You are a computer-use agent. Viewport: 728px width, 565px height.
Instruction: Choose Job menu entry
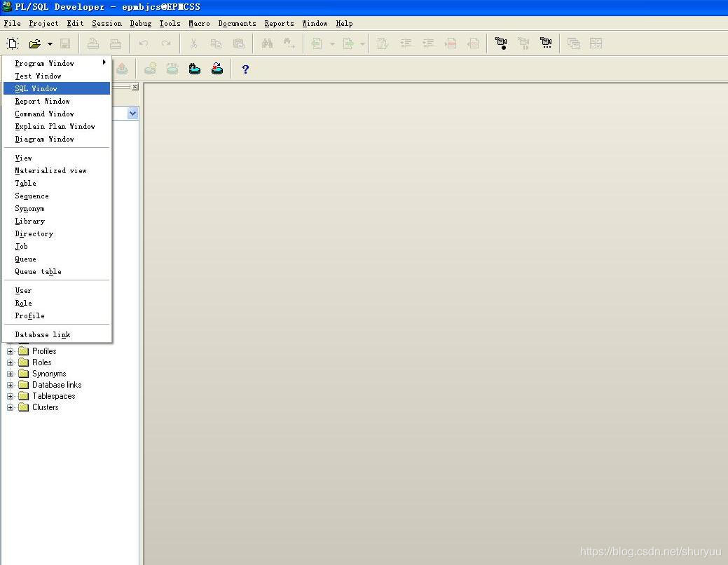[x=57, y=246]
